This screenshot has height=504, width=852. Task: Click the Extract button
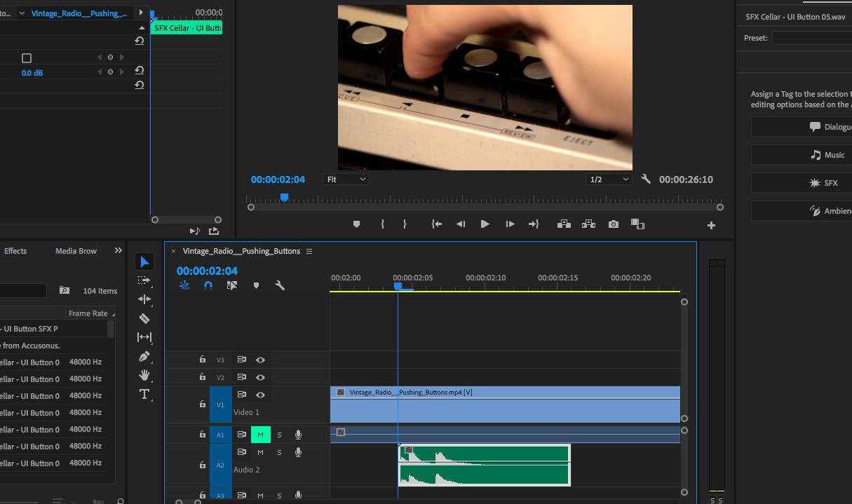pyautogui.click(x=588, y=224)
